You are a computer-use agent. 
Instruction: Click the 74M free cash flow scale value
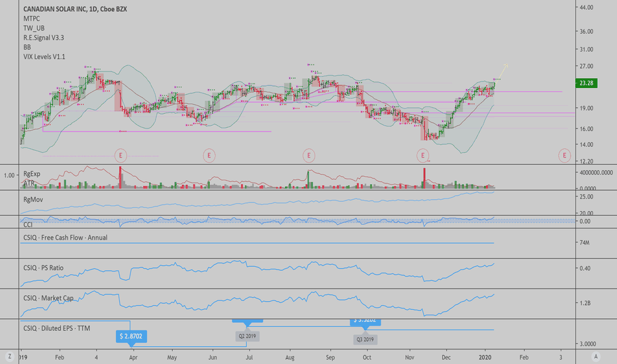click(x=585, y=243)
